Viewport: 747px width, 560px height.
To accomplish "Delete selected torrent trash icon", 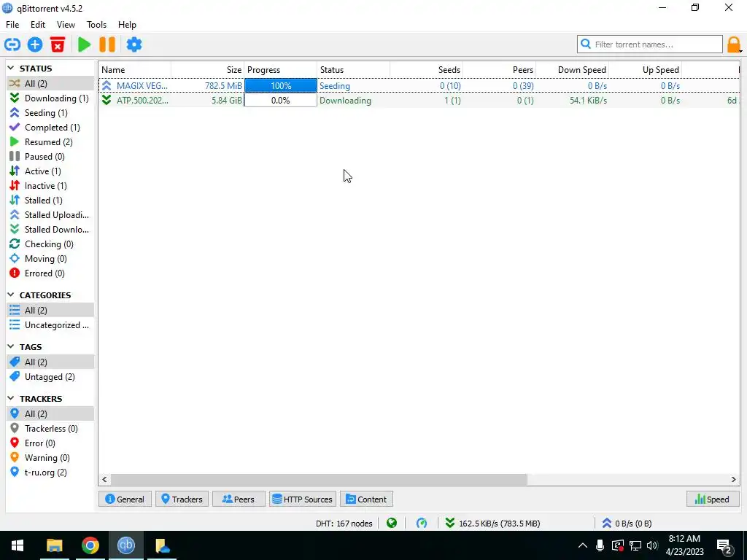I will tap(58, 44).
